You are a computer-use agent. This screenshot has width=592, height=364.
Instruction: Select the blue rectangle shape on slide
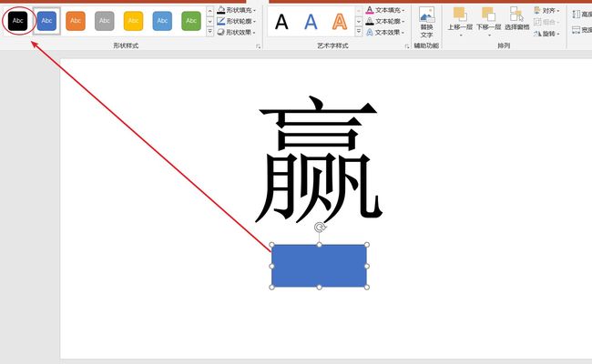319,266
